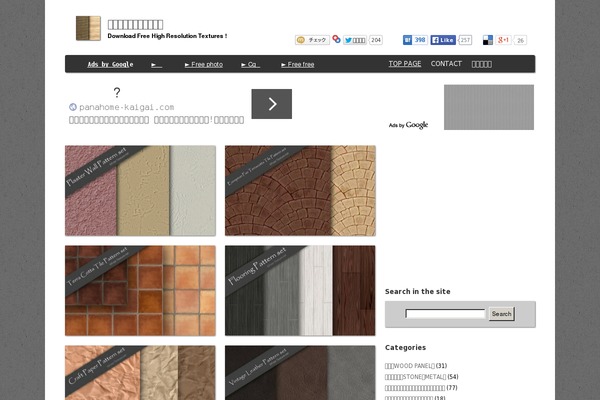This screenshot has width=600, height=400.
Task: Click the Google +1 button
Action: [503, 40]
